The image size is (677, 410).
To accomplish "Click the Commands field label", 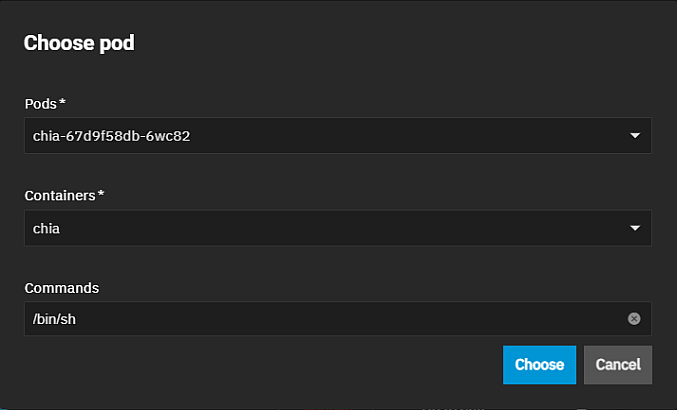I will point(62,288).
